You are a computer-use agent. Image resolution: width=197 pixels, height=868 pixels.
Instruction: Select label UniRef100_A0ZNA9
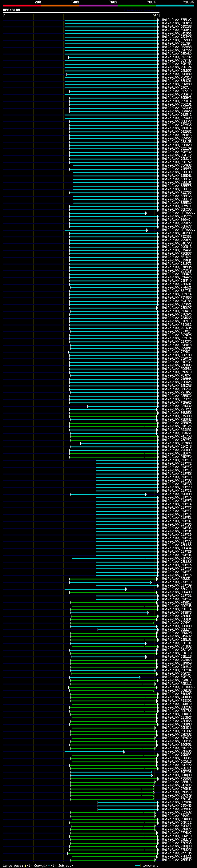pyautogui.click(x=177, y=443)
